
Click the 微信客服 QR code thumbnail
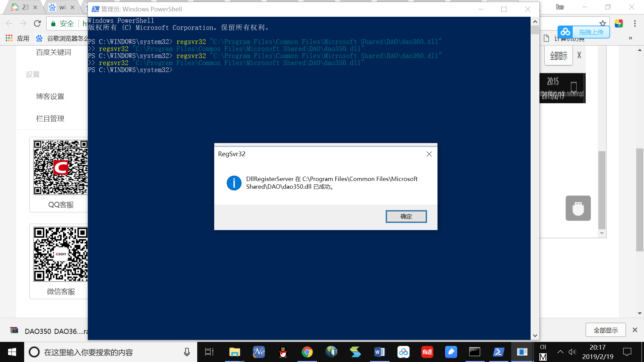tap(61, 254)
